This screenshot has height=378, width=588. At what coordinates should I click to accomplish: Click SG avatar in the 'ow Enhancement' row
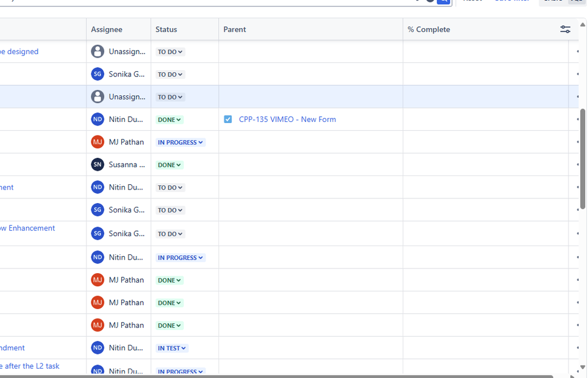(98, 233)
